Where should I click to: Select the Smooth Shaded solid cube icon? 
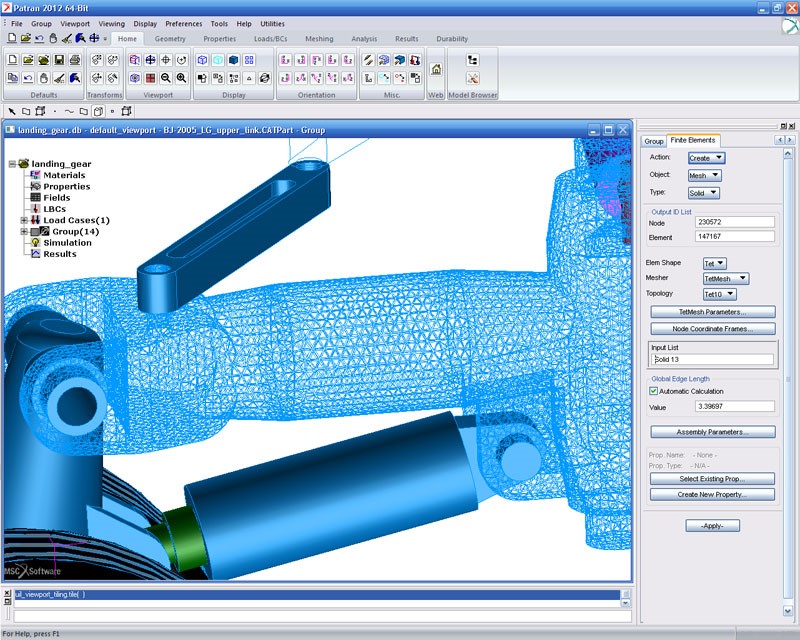coord(234,60)
